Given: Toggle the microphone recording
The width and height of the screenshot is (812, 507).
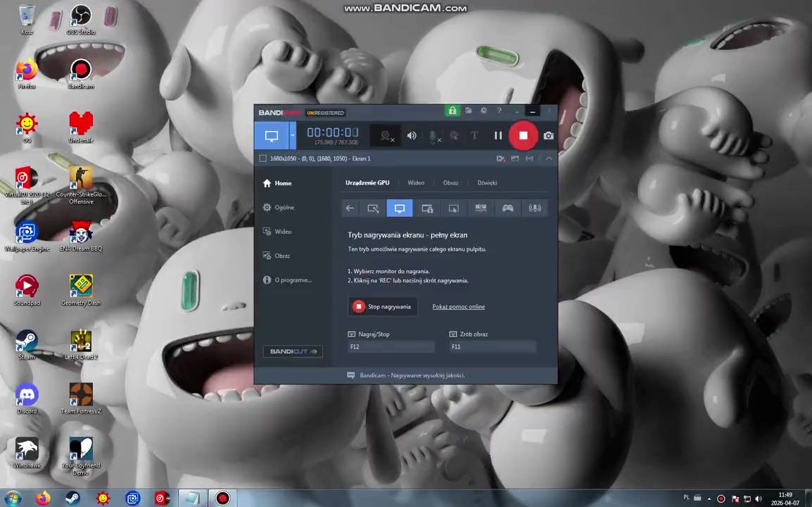Looking at the screenshot, I should pos(434,136).
